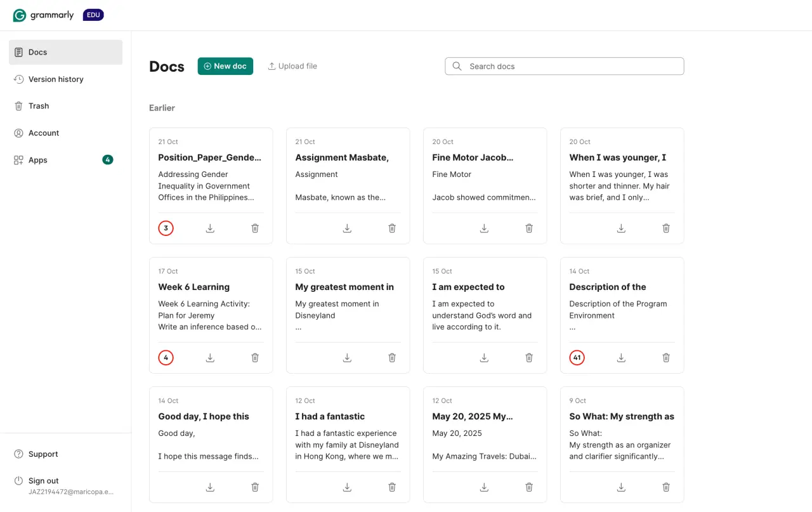Click the Grammarly logo

43,15
